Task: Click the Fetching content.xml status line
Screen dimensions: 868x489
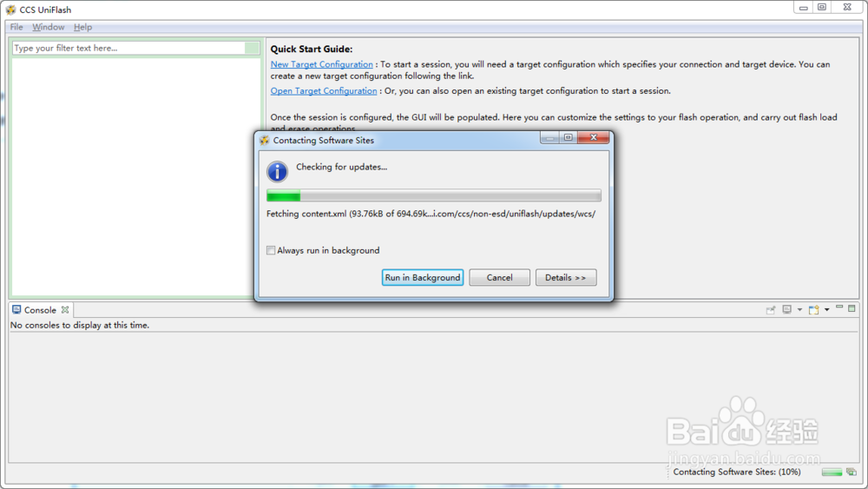Action: coord(431,214)
